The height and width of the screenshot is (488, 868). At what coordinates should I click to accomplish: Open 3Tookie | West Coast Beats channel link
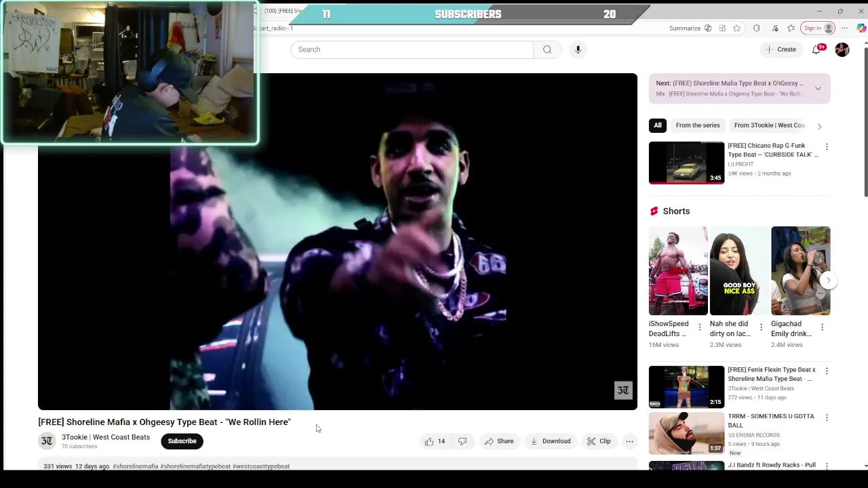[x=106, y=437]
